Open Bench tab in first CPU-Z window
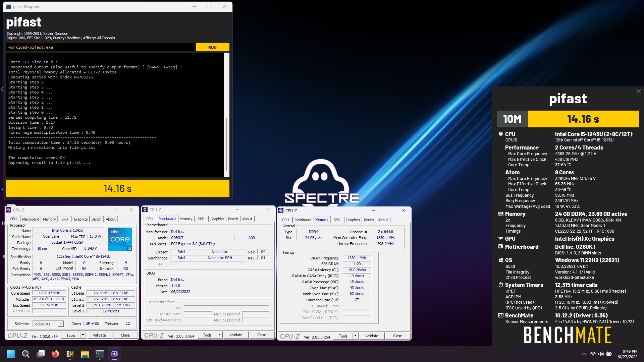The image size is (644, 362). click(x=96, y=219)
